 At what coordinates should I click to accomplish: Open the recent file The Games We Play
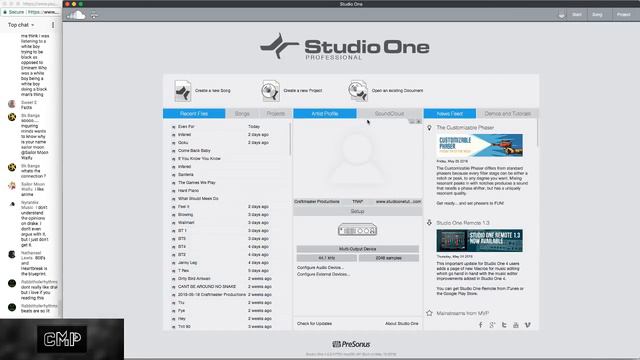[197, 183]
